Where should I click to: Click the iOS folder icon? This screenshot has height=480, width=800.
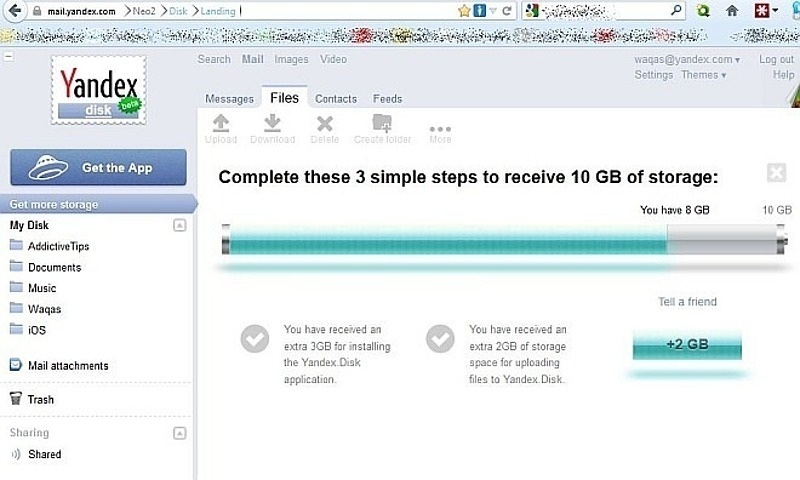[16, 329]
